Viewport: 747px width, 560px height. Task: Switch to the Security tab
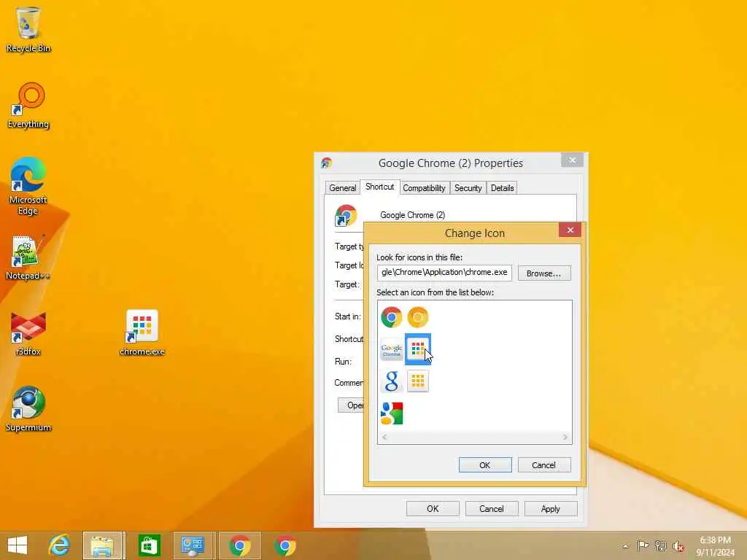[468, 187]
